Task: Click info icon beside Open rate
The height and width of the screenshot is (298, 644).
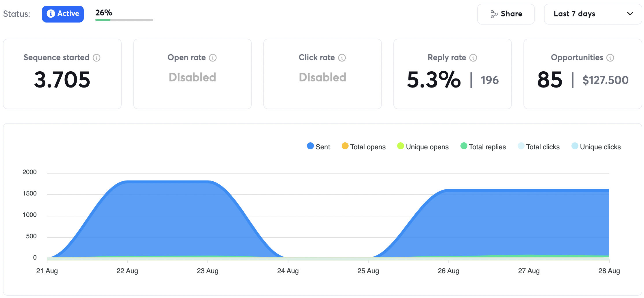Action: (x=213, y=58)
